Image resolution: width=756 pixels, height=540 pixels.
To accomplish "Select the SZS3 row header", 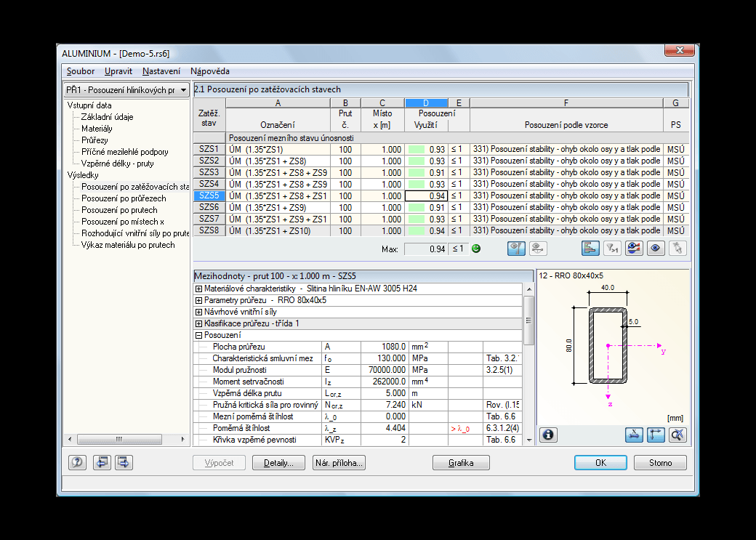I will 209,172.
